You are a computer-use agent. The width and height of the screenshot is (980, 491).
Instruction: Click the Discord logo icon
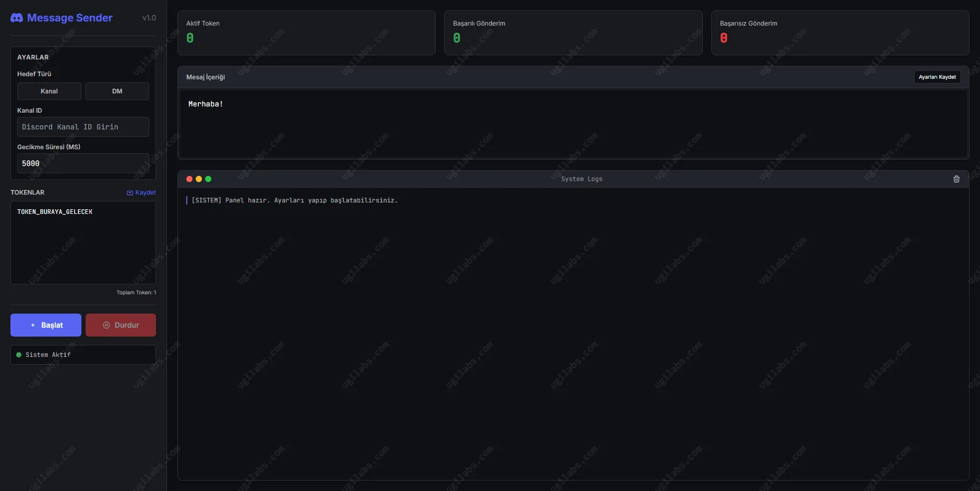pos(17,18)
